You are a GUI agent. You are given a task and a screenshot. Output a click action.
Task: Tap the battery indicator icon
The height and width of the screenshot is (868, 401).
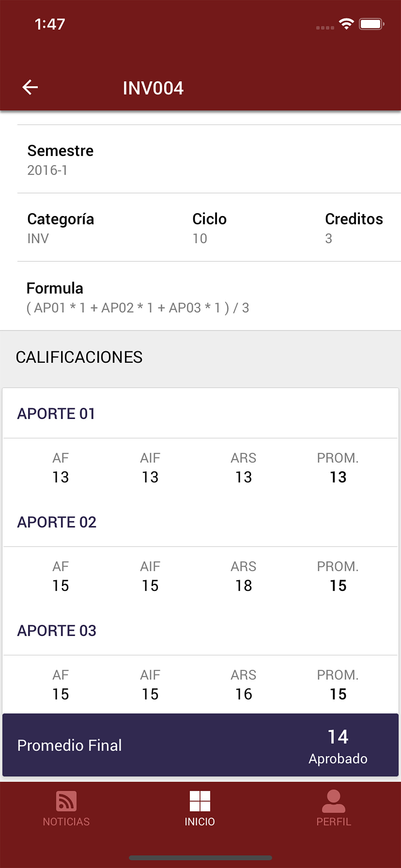[x=371, y=24]
